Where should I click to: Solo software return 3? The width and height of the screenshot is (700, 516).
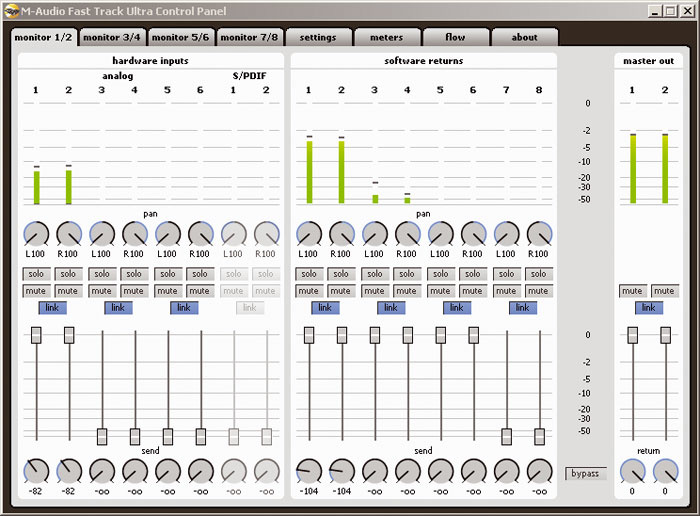click(x=375, y=274)
